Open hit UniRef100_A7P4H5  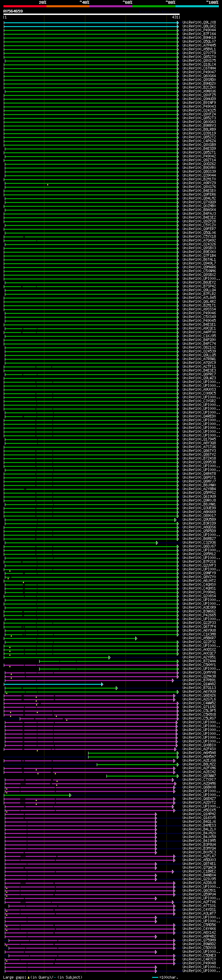[x=199, y=45]
